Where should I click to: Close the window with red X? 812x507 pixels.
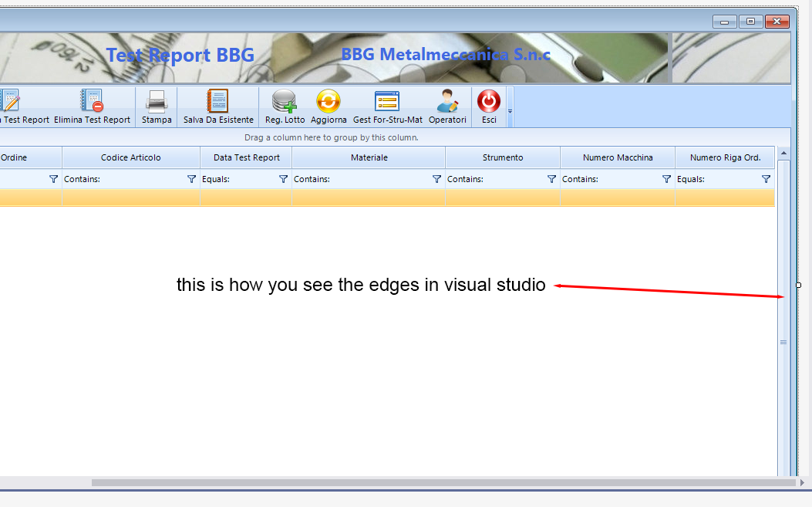[777, 22]
